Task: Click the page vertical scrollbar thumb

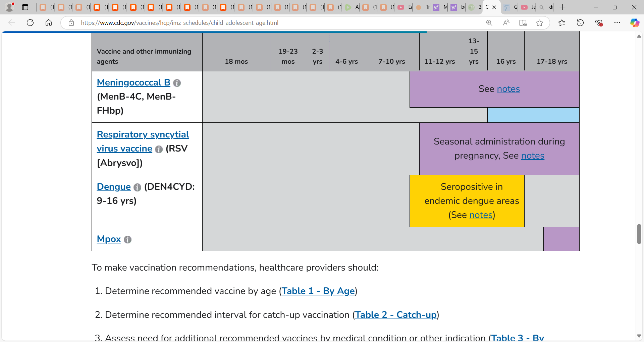Action: (x=639, y=234)
